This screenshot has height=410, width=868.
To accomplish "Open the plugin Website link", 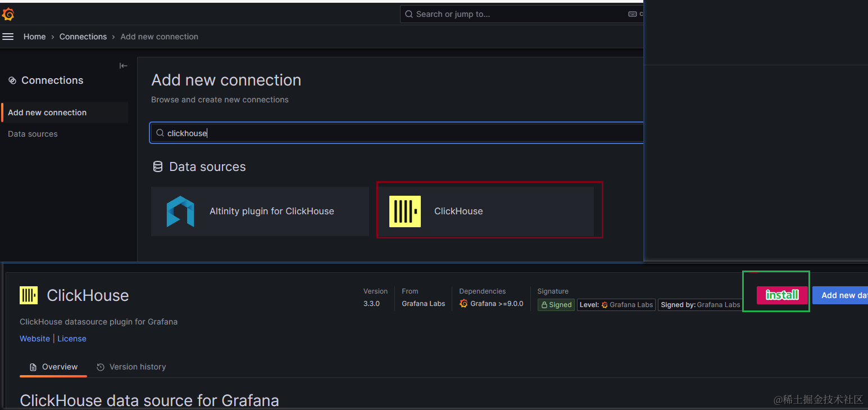I will [35, 339].
